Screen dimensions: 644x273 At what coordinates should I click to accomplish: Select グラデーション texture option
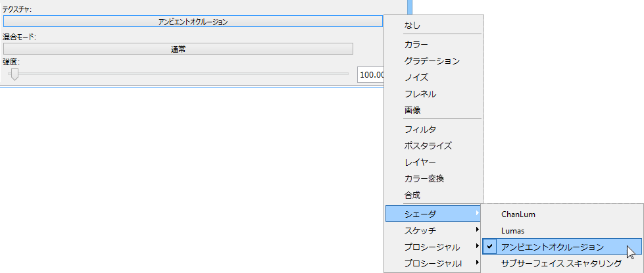433,61
